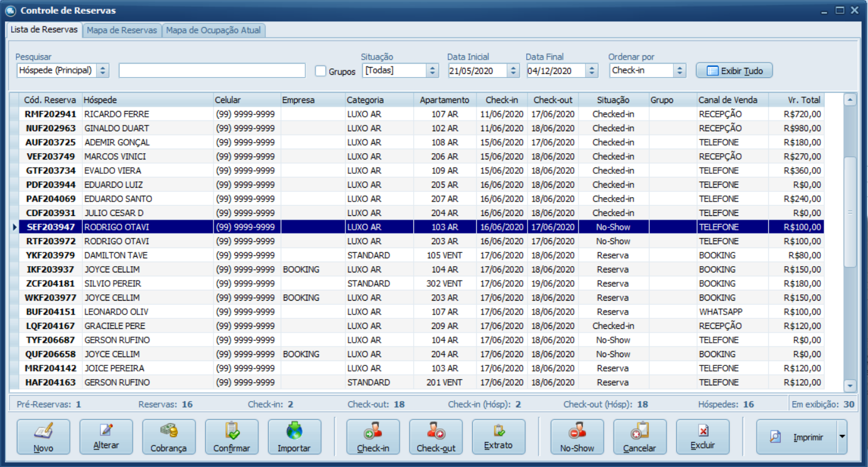Image resolution: width=868 pixels, height=467 pixels.
Task: Open the Extrato statement button
Action: click(499, 437)
